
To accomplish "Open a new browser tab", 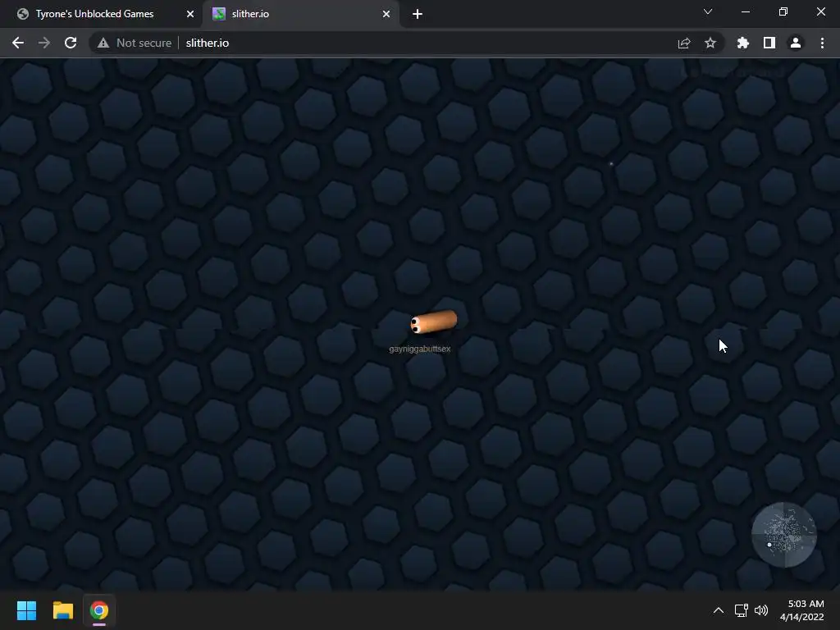I will tap(418, 14).
